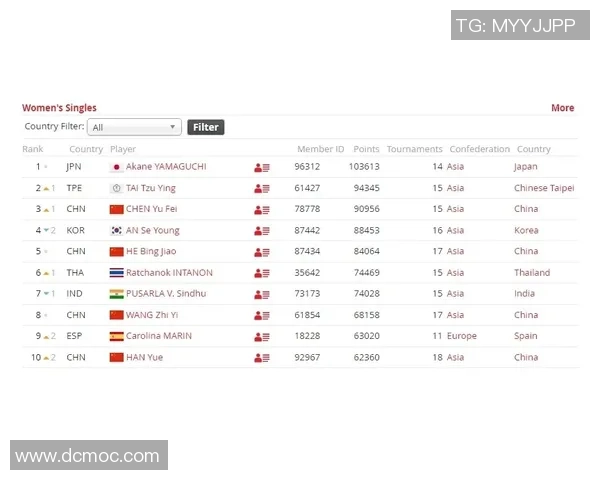Open the Country Filter dropdown
The image size is (600, 480).
tap(134, 127)
